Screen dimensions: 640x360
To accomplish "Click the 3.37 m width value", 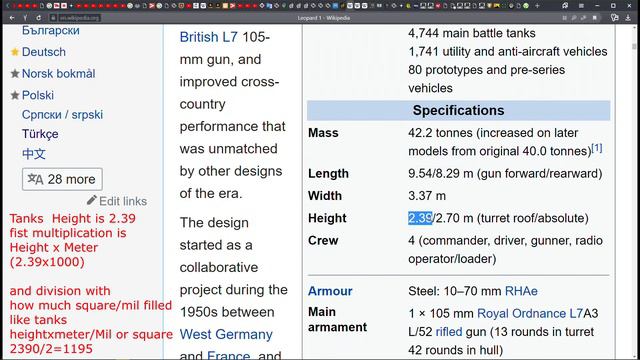I will (427, 196).
